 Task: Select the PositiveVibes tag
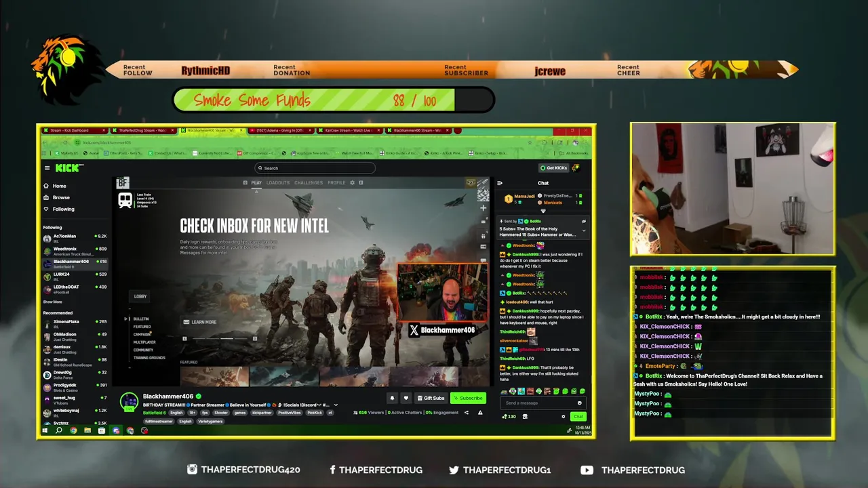click(x=290, y=412)
